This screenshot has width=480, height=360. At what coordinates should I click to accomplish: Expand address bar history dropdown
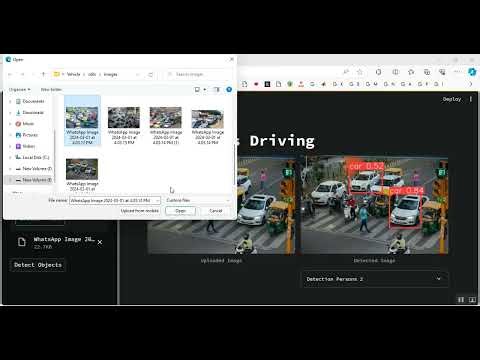tap(138, 74)
